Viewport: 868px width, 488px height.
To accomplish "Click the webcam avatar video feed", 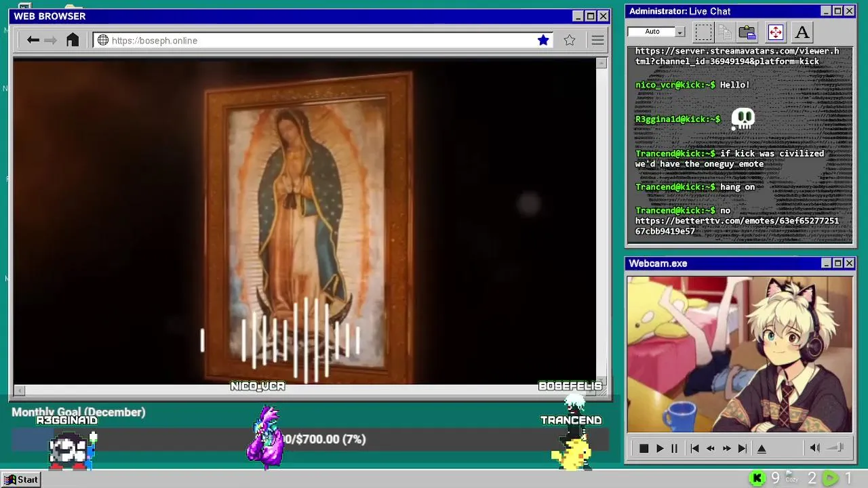I will tap(740, 354).
